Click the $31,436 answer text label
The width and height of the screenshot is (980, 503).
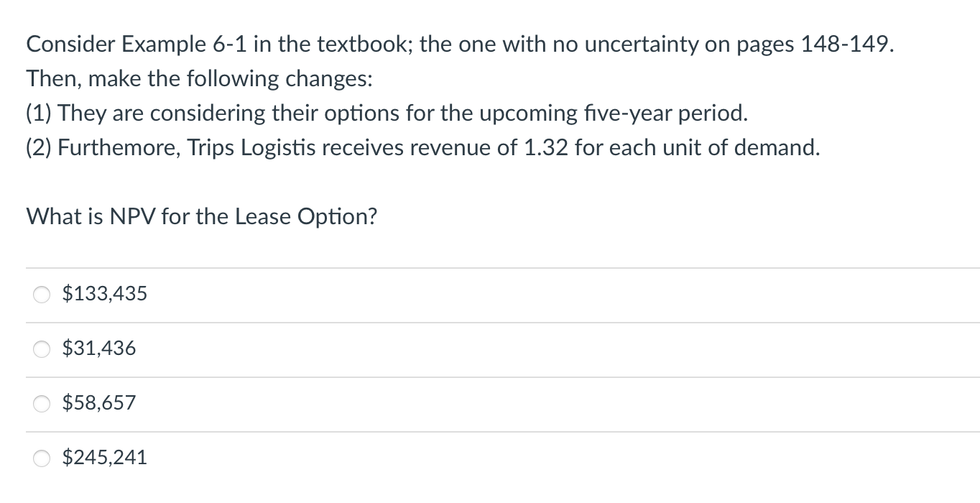pyautogui.click(x=98, y=348)
